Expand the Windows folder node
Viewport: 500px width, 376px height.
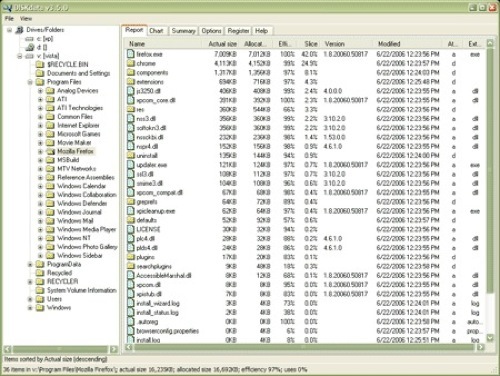click(30, 308)
